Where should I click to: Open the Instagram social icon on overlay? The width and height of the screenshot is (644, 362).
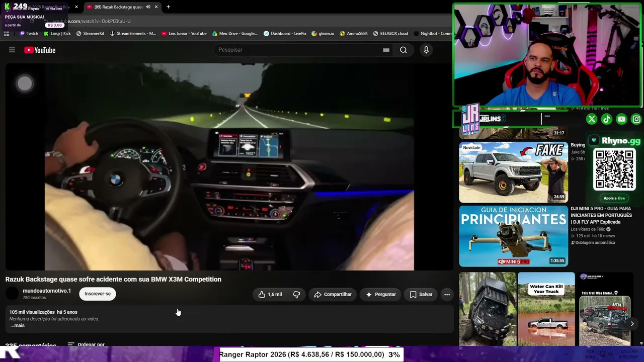click(x=636, y=119)
